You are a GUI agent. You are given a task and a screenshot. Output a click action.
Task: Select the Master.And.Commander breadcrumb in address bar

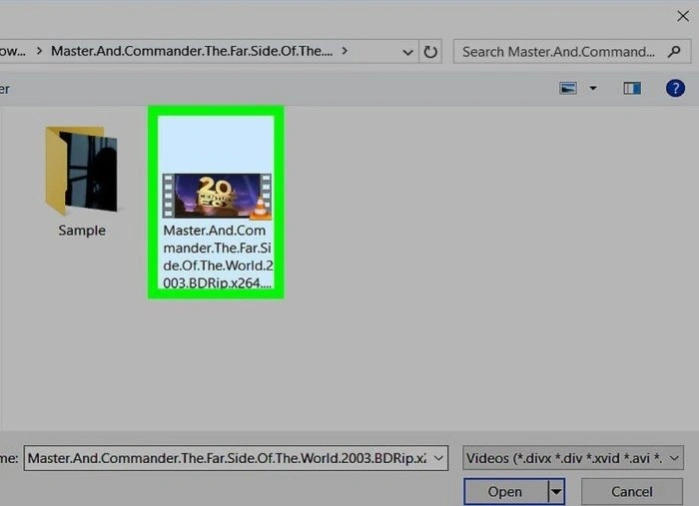192,51
